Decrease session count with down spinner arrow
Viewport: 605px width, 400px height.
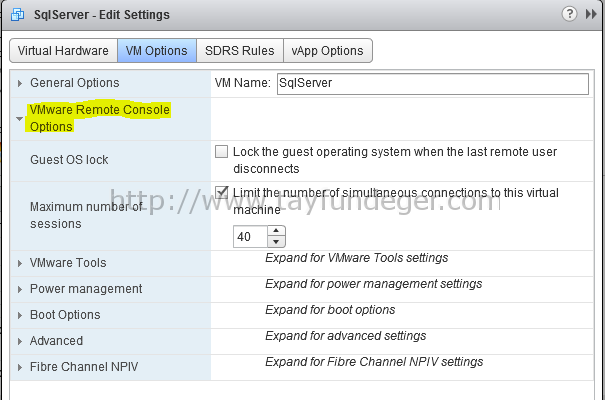[x=276, y=242]
